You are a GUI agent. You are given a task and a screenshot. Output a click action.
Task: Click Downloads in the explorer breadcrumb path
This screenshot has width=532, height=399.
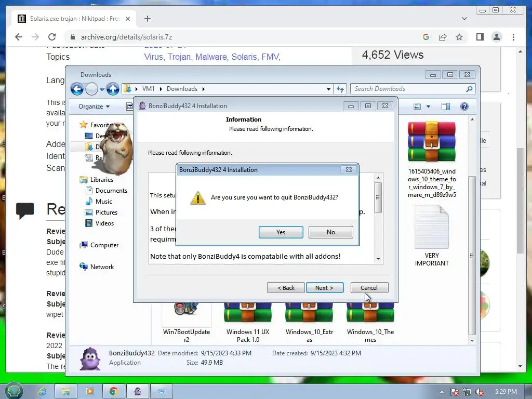[x=182, y=89]
